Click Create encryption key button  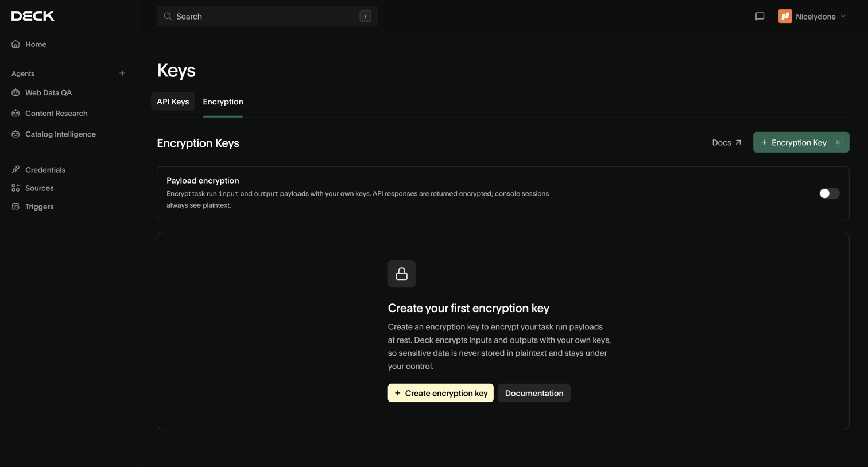click(440, 393)
